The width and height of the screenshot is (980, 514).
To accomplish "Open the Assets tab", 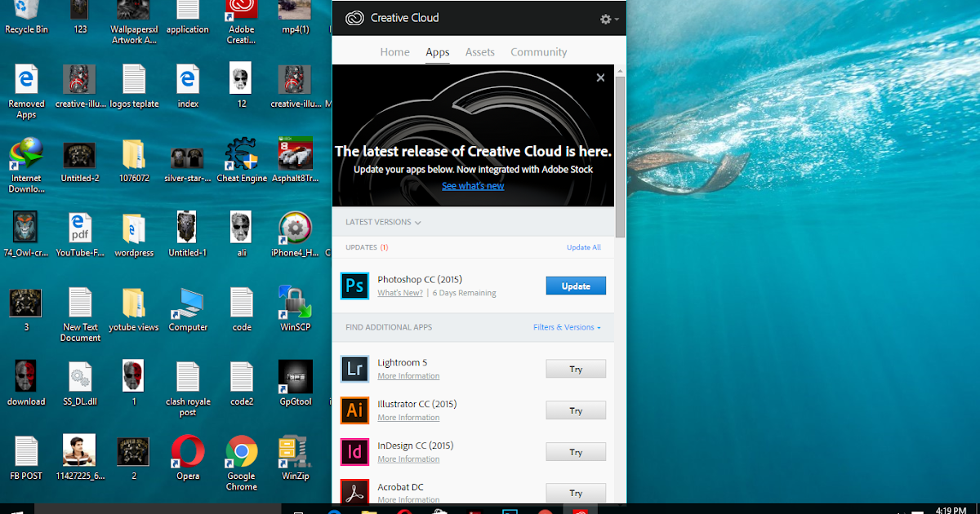I will point(480,52).
